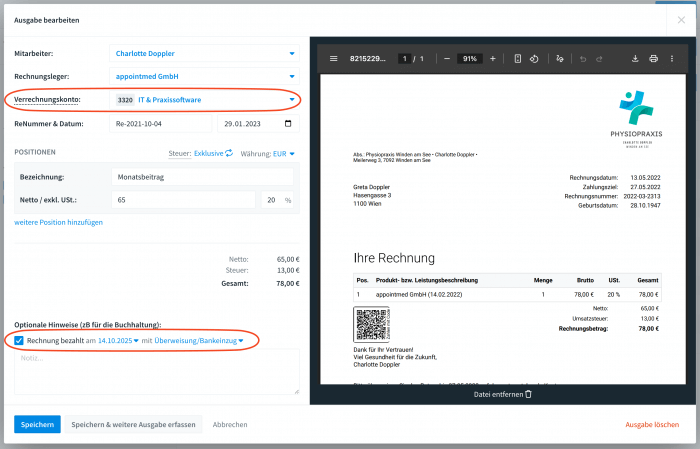Zoom out the PDF with minus icon
The image size is (700, 449).
[x=447, y=59]
